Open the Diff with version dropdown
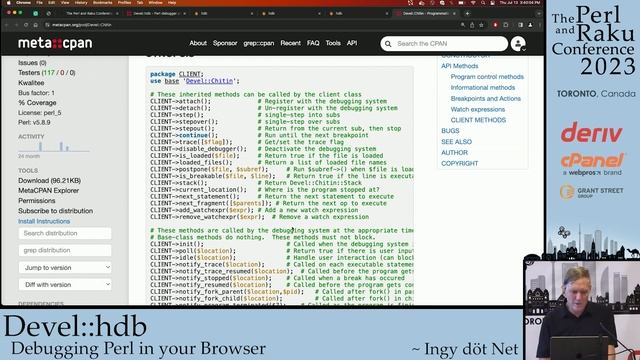The image size is (640, 360). pyautogui.click(x=65, y=284)
